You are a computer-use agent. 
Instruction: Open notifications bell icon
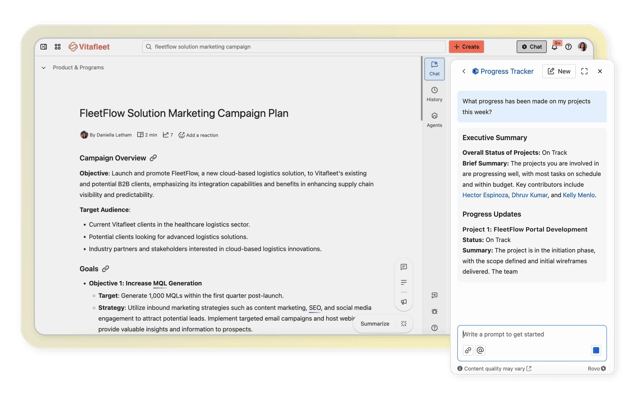tap(554, 47)
